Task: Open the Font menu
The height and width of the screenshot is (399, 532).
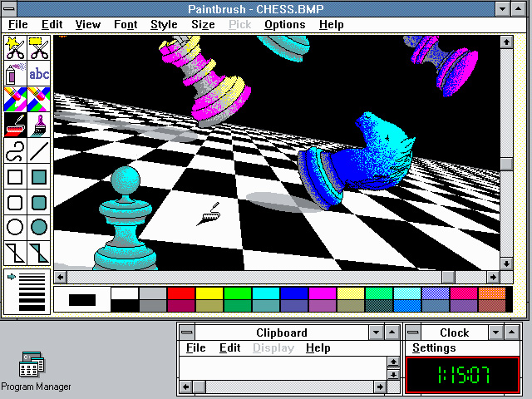Action: click(x=126, y=24)
